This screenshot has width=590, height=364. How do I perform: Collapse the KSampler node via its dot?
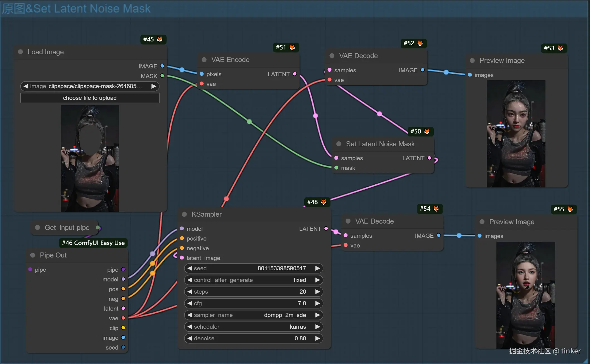[x=184, y=214]
